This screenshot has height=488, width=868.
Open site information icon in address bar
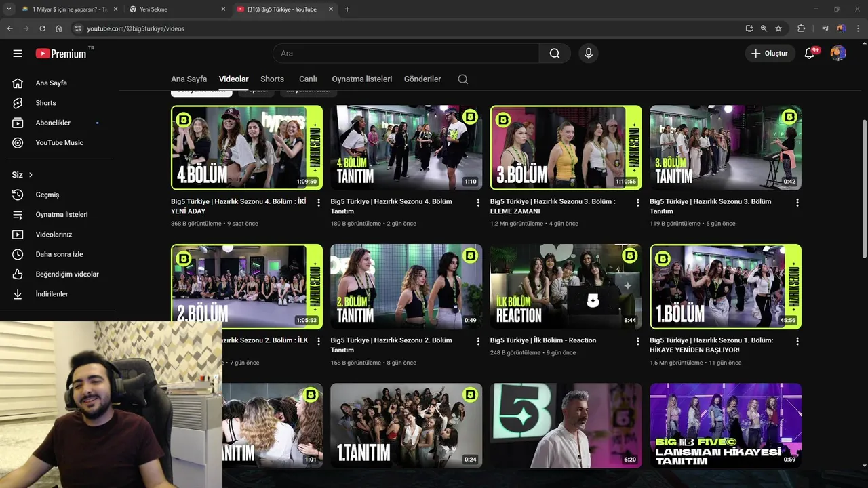pyautogui.click(x=78, y=28)
